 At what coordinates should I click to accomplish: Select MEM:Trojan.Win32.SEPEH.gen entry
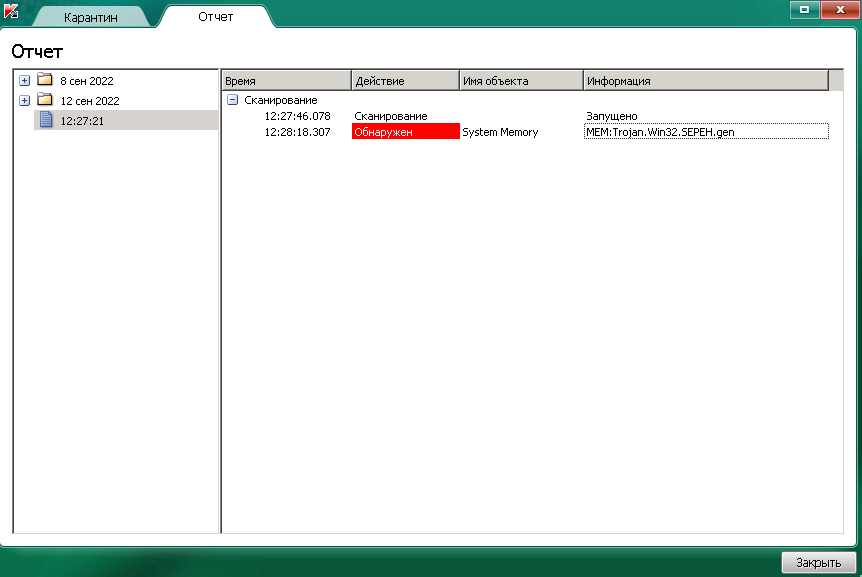click(706, 132)
